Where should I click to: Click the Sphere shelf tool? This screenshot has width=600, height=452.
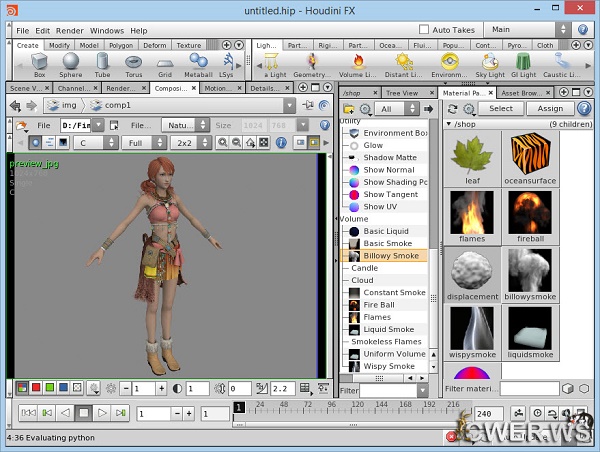[71, 66]
